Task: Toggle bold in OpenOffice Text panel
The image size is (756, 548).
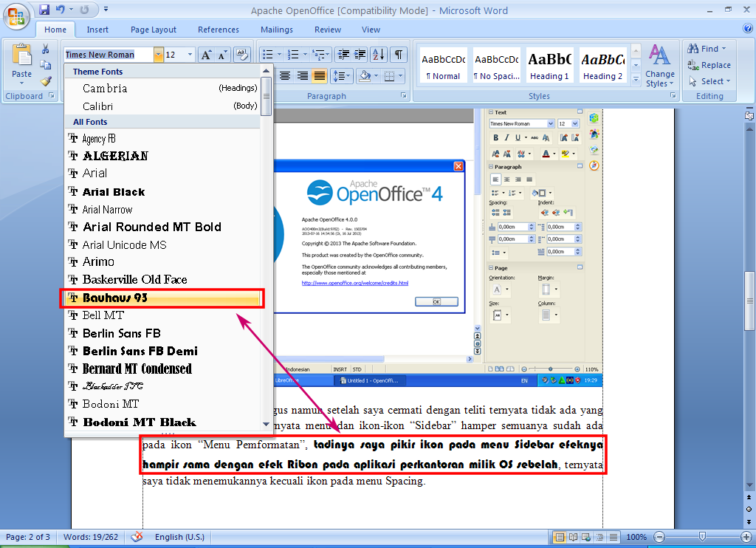Action: pyautogui.click(x=496, y=137)
